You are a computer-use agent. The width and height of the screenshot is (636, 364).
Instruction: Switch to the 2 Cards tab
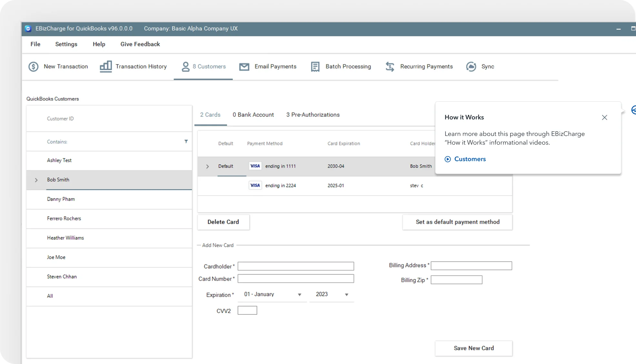pos(210,115)
